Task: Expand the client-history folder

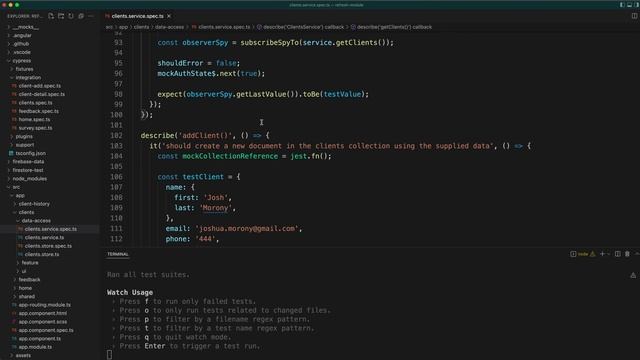Action: tap(34, 204)
